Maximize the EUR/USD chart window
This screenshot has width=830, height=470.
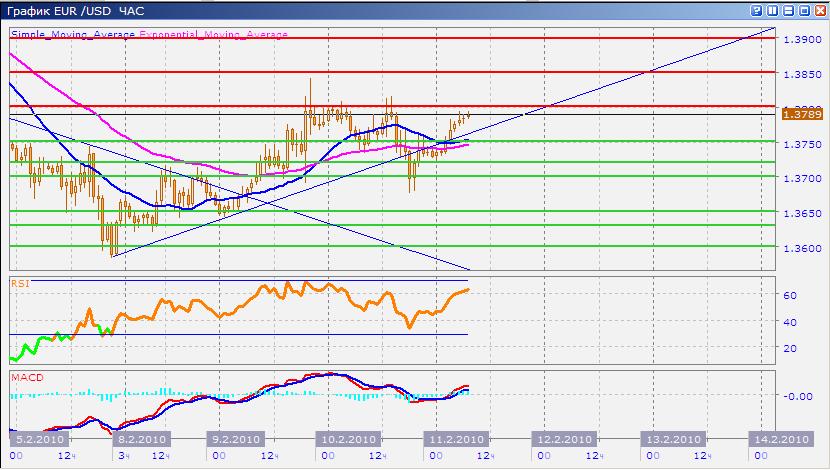click(803, 11)
